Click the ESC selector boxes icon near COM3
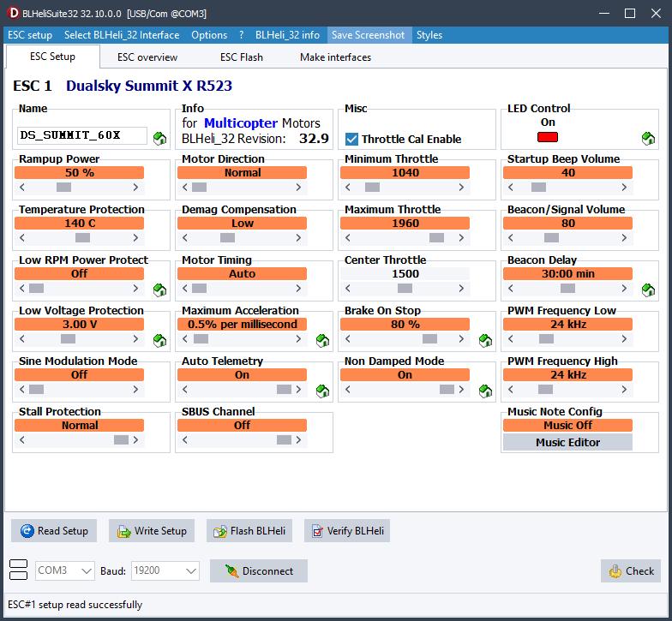Screen dimensions: 672x621 pyautogui.click(x=19, y=570)
